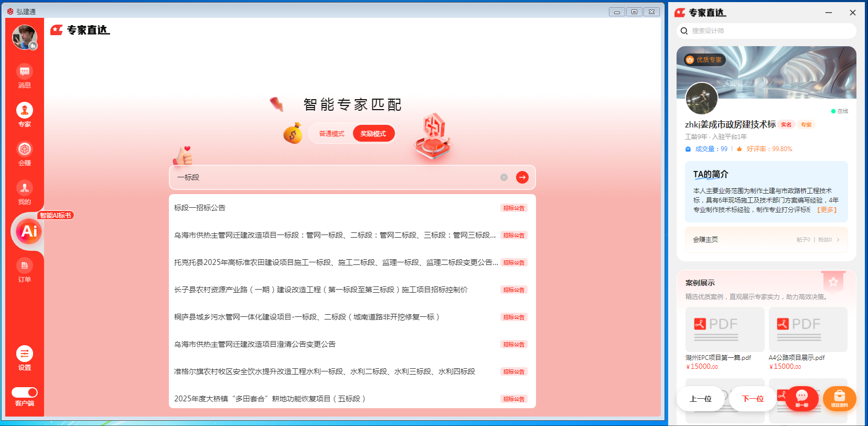Click the 实名 verified badge

[x=786, y=125]
